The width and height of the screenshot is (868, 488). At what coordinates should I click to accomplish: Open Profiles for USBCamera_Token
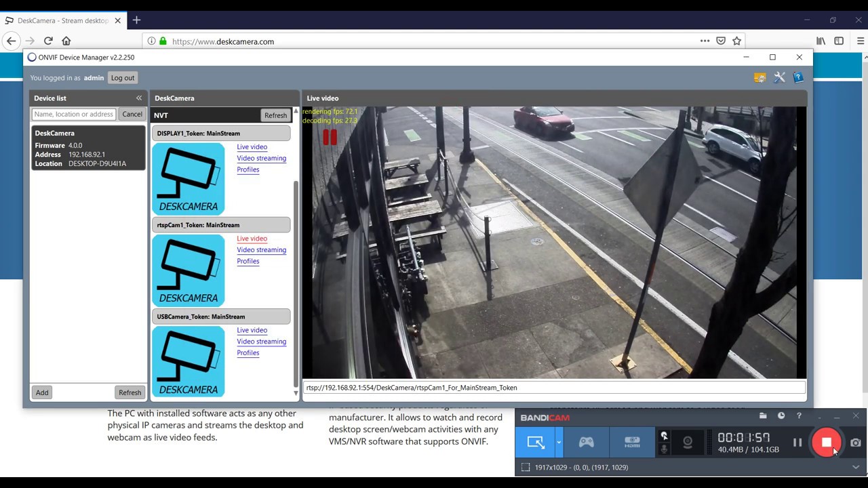click(248, 353)
